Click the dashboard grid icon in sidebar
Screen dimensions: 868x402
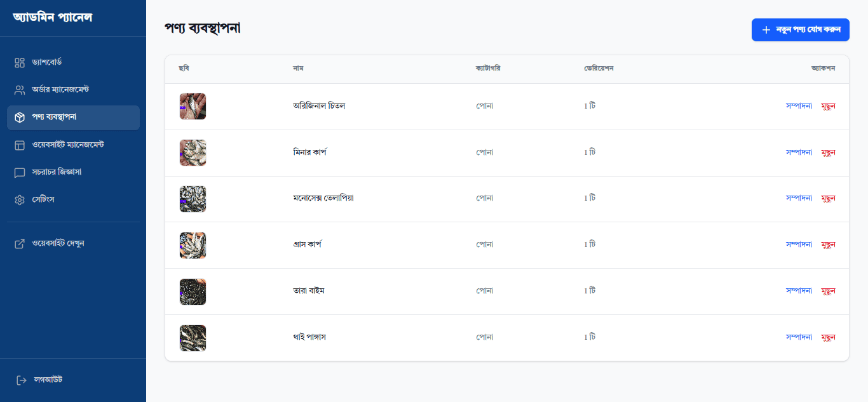[20, 62]
